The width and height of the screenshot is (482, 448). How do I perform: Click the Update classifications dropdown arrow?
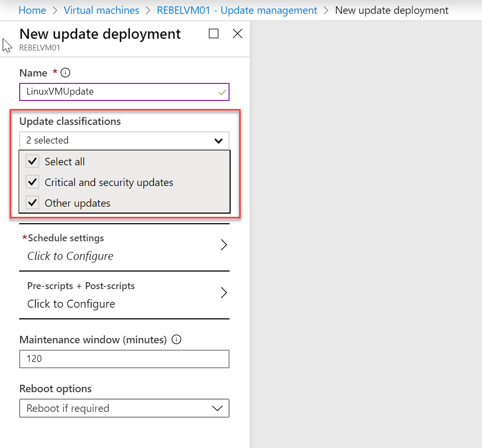tap(218, 141)
